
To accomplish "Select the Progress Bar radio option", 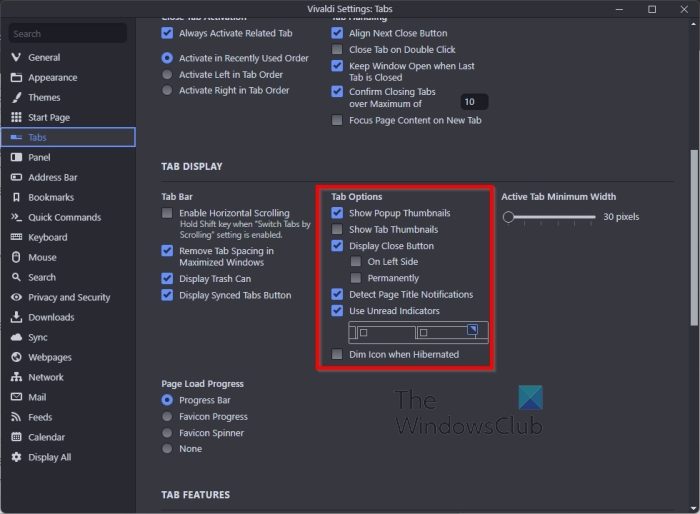I will pyautogui.click(x=167, y=400).
